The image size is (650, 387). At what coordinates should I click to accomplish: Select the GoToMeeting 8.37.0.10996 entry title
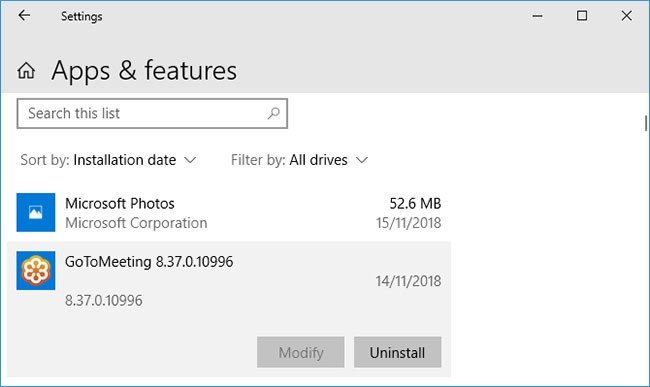tap(149, 262)
